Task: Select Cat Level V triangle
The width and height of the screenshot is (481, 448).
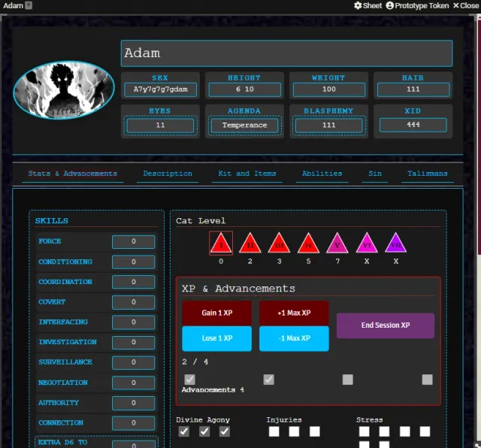Action: 337,244
